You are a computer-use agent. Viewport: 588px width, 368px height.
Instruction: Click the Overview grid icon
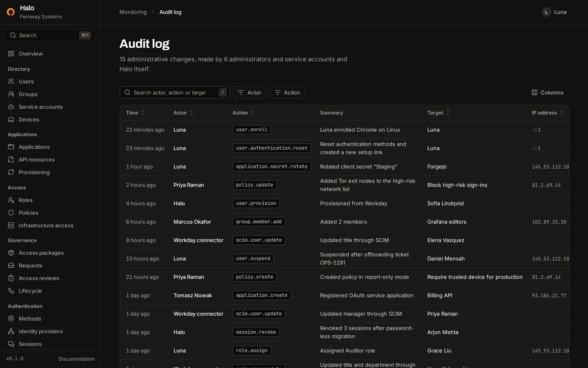[11, 54]
